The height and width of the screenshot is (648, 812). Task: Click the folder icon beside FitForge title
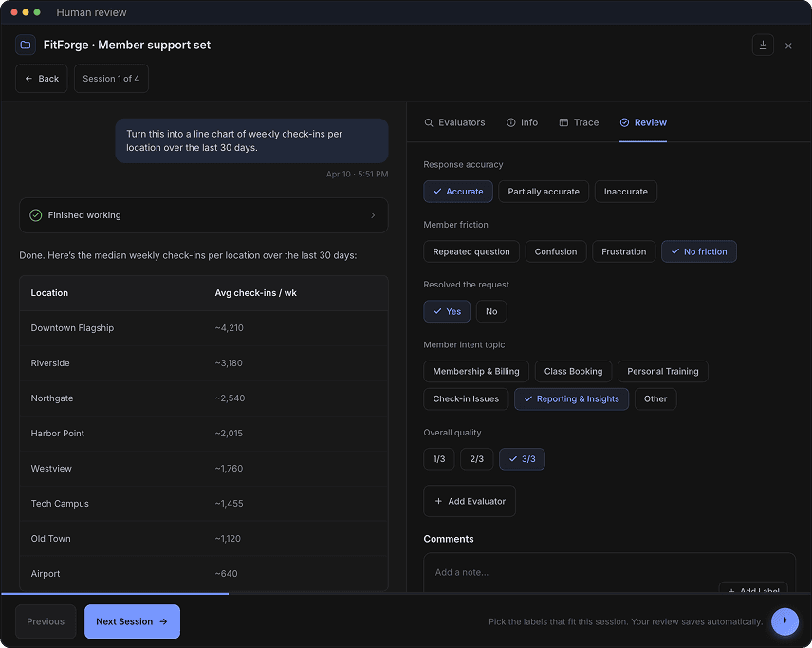pos(26,45)
